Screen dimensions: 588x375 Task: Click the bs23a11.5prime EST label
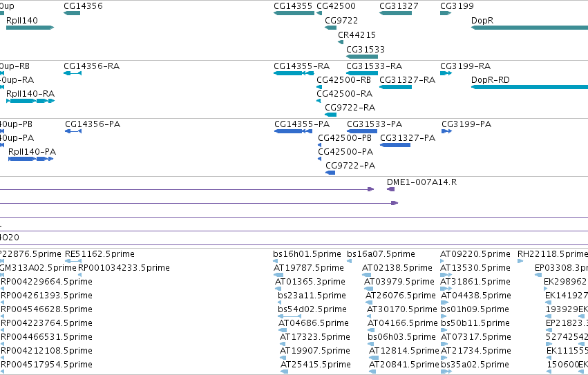pos(312,296)
